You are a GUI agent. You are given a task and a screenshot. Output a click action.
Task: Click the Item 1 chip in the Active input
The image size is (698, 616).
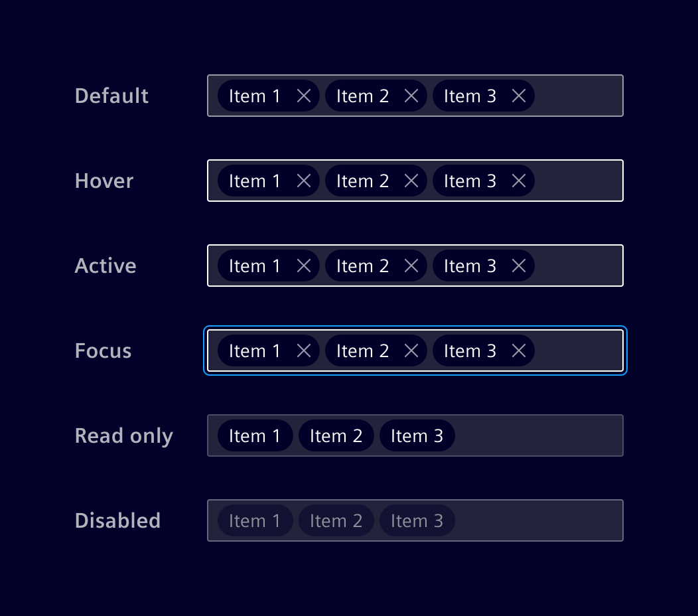pyautogui.click(x=255, y=266)
